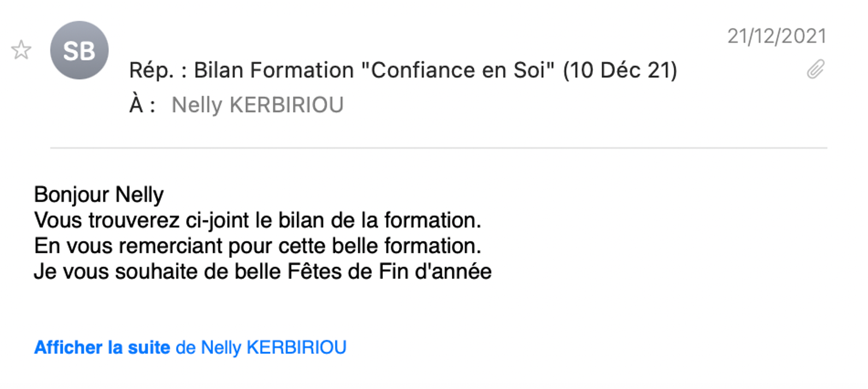Click the "Bonjour Nelly" greeting line
This screenshot has width=868, height=389.
pos(99,195)
